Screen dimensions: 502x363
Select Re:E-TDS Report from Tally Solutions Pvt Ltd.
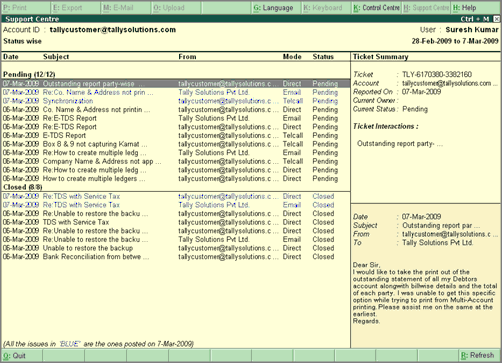tap(176, 118)
